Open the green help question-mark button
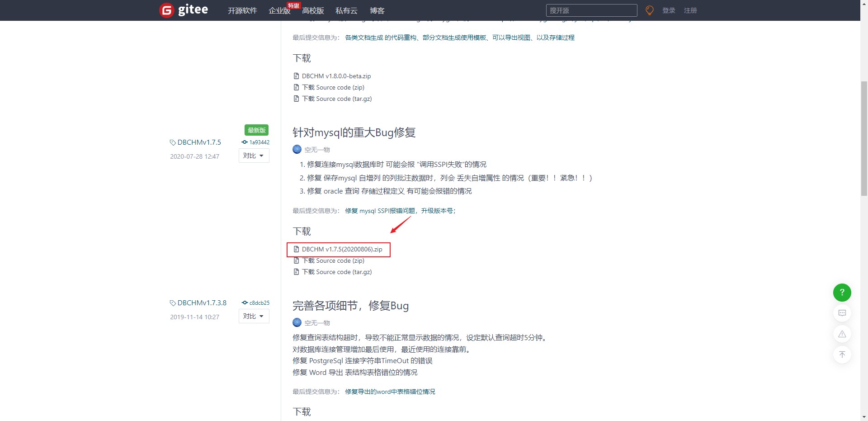 coord(842,293)
